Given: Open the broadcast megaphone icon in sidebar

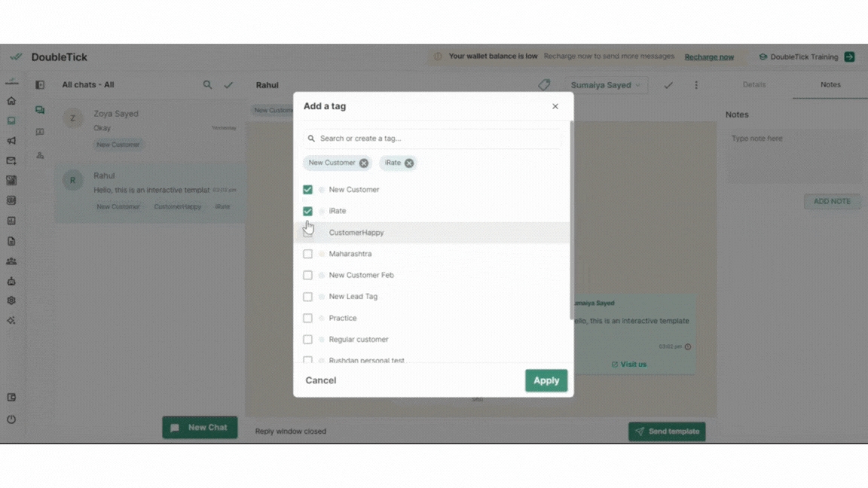Looking at the screenshot, I should [11, 141].
